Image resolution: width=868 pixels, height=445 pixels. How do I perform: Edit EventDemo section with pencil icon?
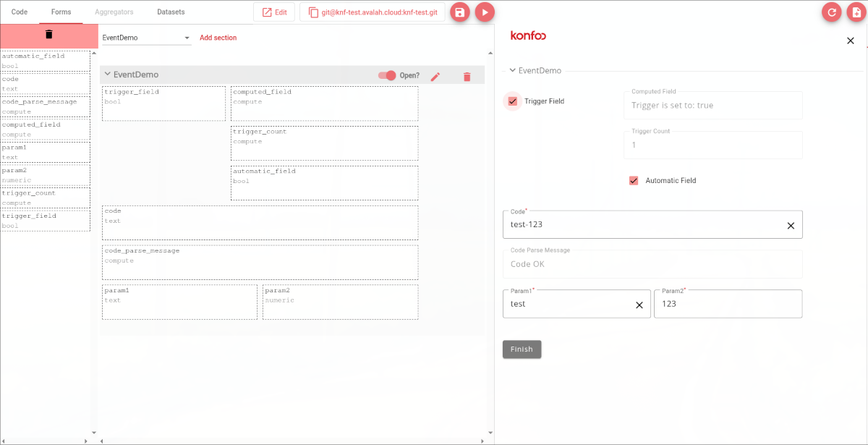tap(435, 76)
